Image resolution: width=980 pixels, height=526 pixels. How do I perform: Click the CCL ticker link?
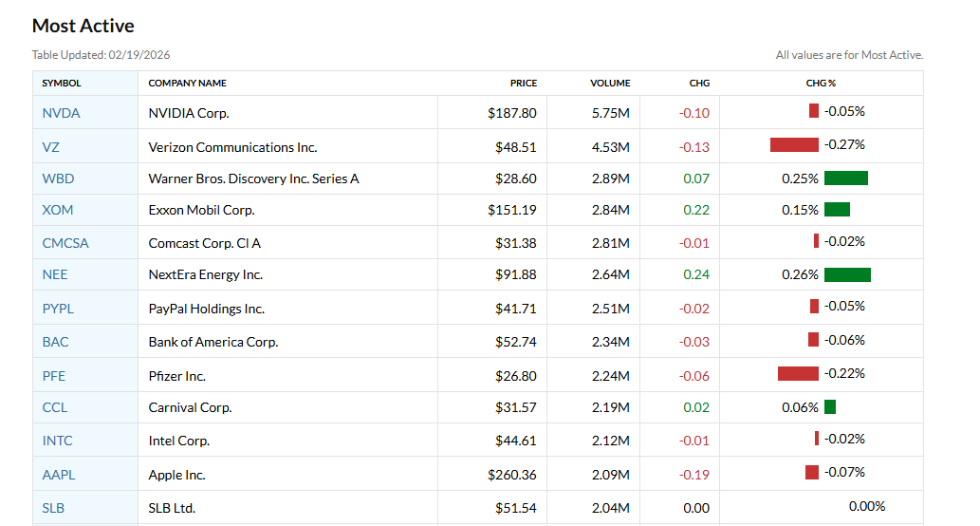(55, 407)
